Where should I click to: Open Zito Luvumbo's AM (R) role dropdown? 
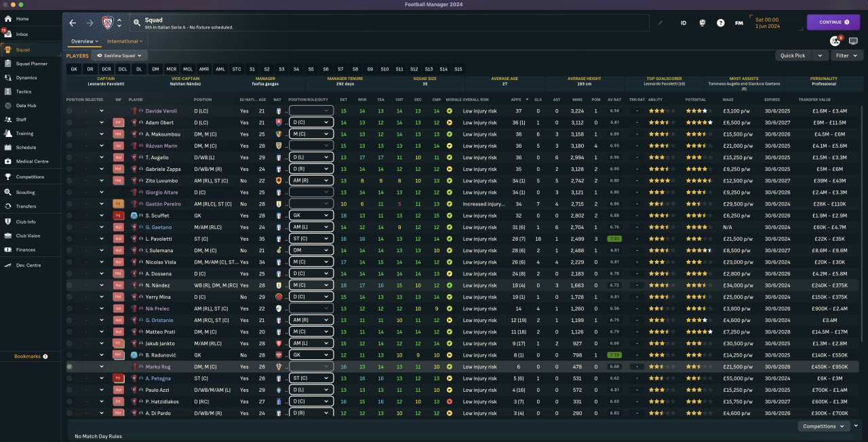(x=311, y=180)
